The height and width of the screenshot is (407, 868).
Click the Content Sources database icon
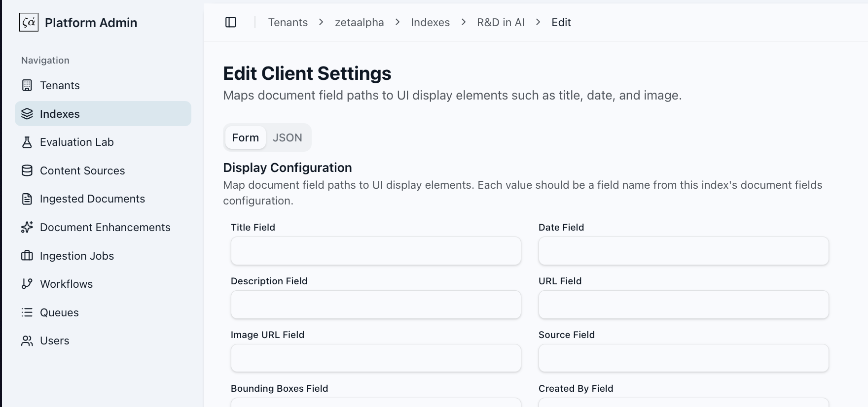(x=27, y=170)
